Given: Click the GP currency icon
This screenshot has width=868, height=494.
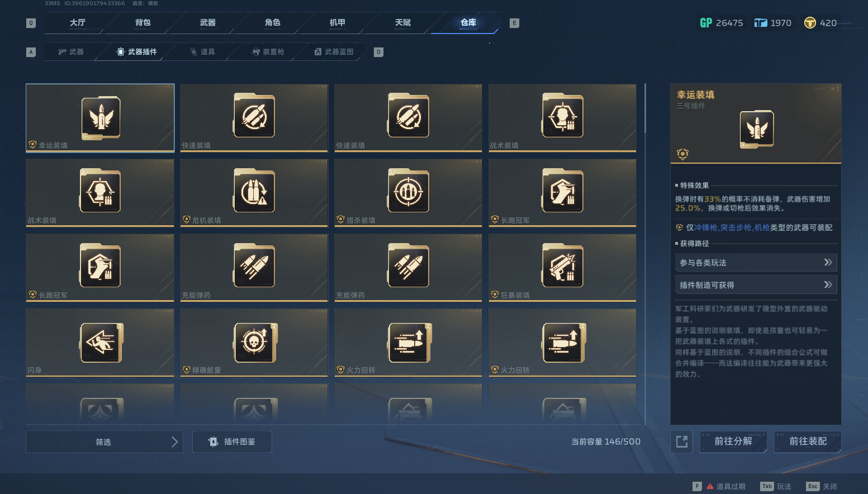Looking at the screenshot, I should point(706,23).
